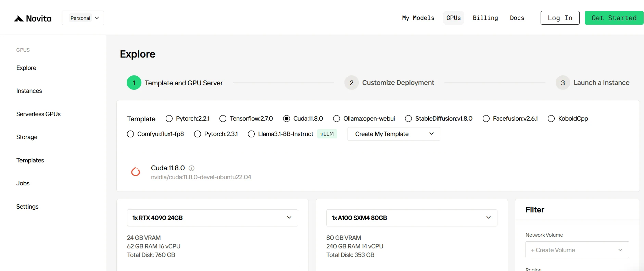Jump to step 3 Launch a Instance

tap(593, 83)
